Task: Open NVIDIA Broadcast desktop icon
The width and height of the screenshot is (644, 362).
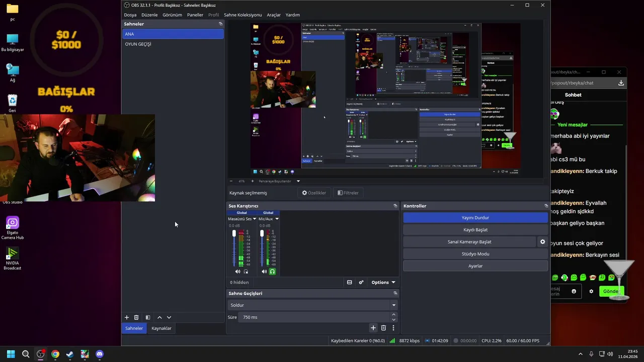Action: click(x=13, y=258)
